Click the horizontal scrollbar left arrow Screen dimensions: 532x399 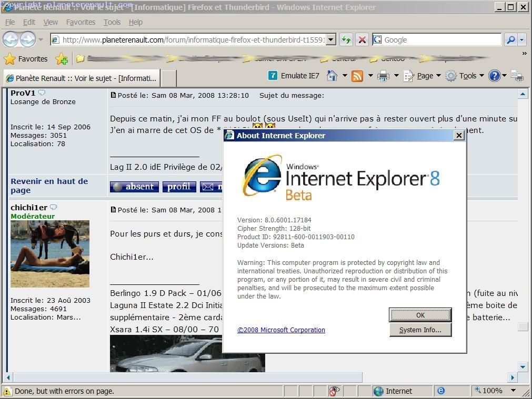pyautogui.click(x=8, y=377)
